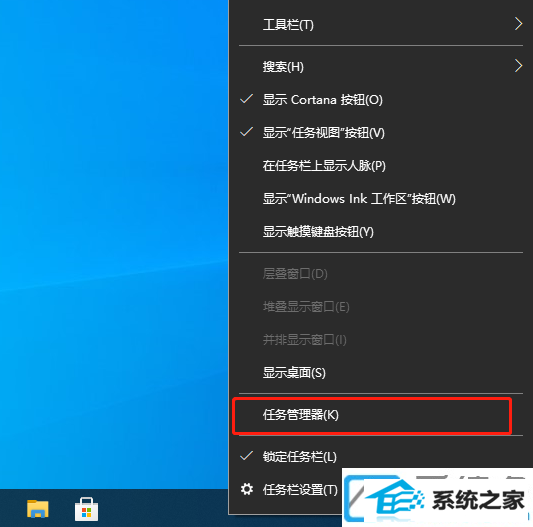Click the gear icon beside 任务栏设置

pos(247,489)
